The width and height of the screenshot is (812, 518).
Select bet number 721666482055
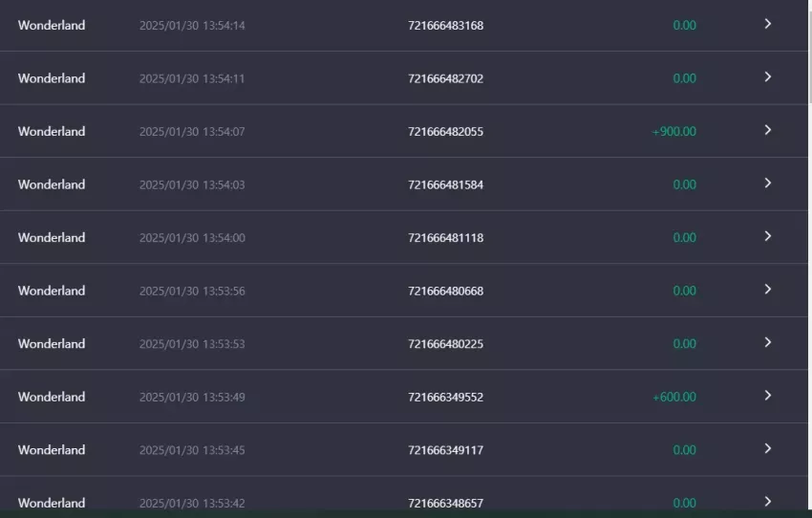[x=445, y=132]
